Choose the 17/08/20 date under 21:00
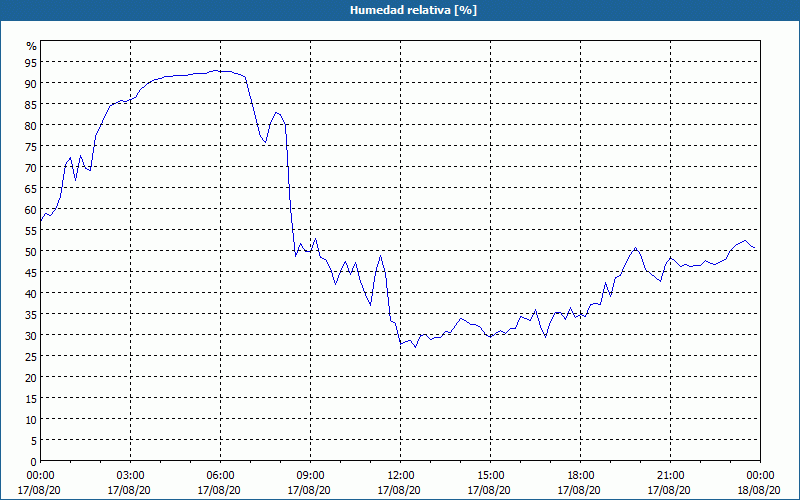The width and height of the screenshot is (800, 500). 669,490
